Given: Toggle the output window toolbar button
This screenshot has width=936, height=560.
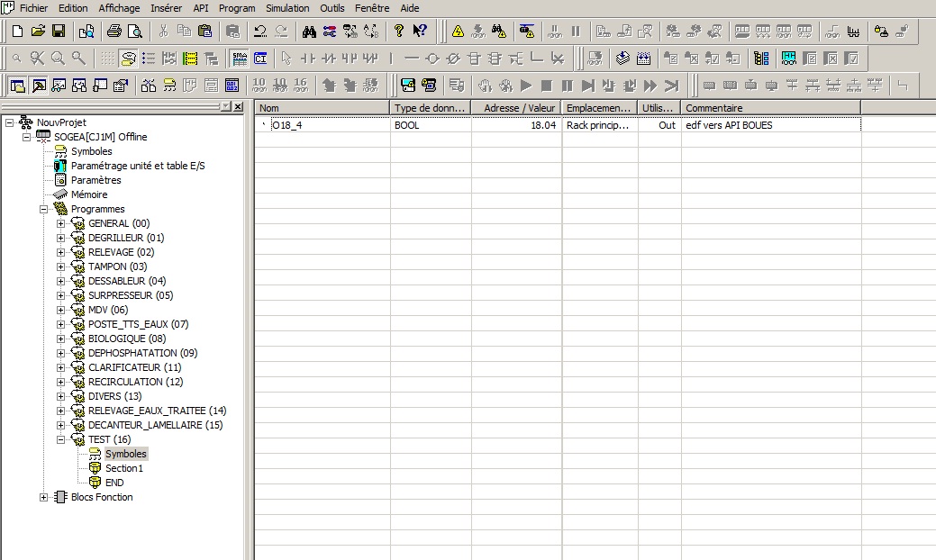Looking at the screenshot, I should [39, 86].
